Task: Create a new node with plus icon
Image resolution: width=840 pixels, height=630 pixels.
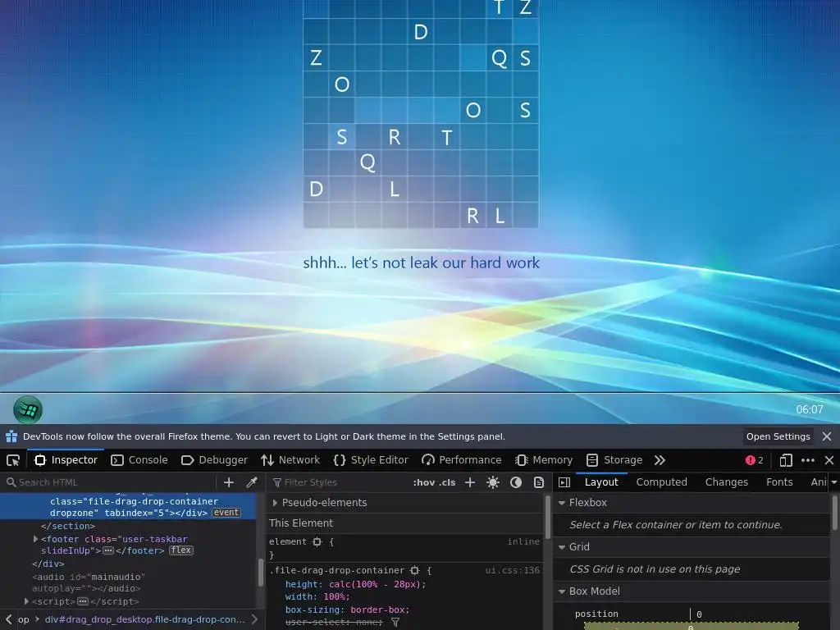Action: coord(229,482)
